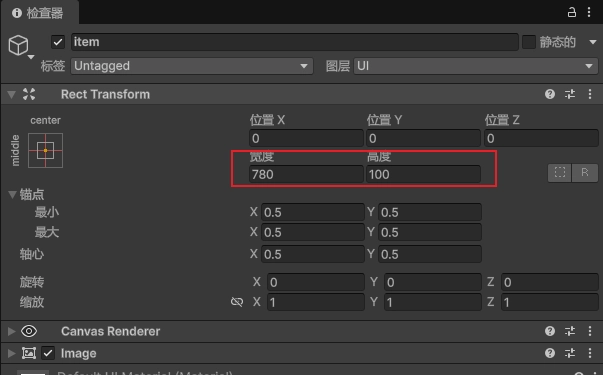
Task: Open Image component three-dot menu
Action: 590,353
